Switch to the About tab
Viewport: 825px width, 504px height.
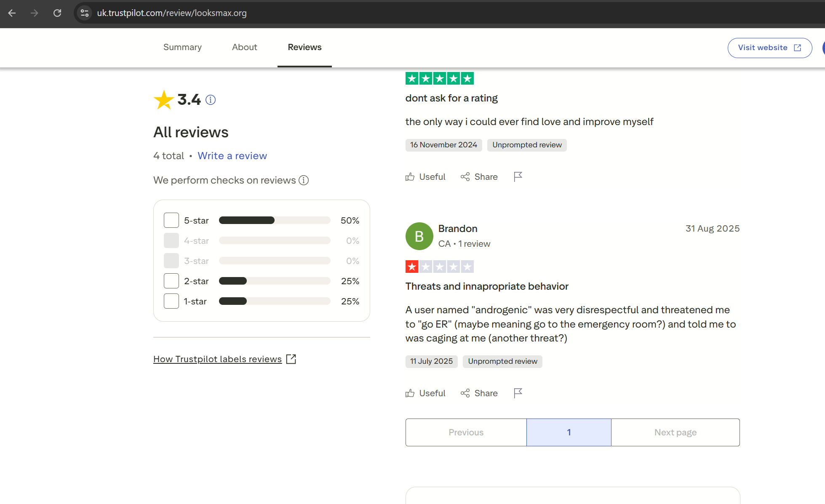point(244,47)
